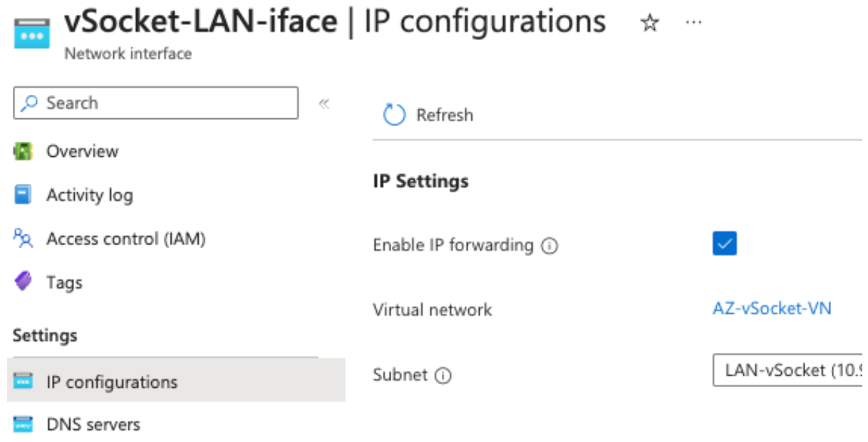Image resolution: width=868 pixels, height=442 pixels.
Task: Uncheck the Enable IP forwarding checkbox
Action: (724, 244)
